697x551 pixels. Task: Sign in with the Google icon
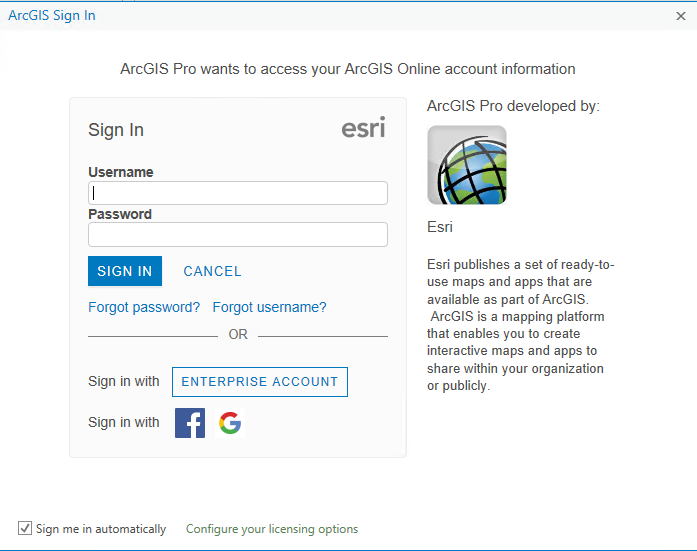click(230, 423)
